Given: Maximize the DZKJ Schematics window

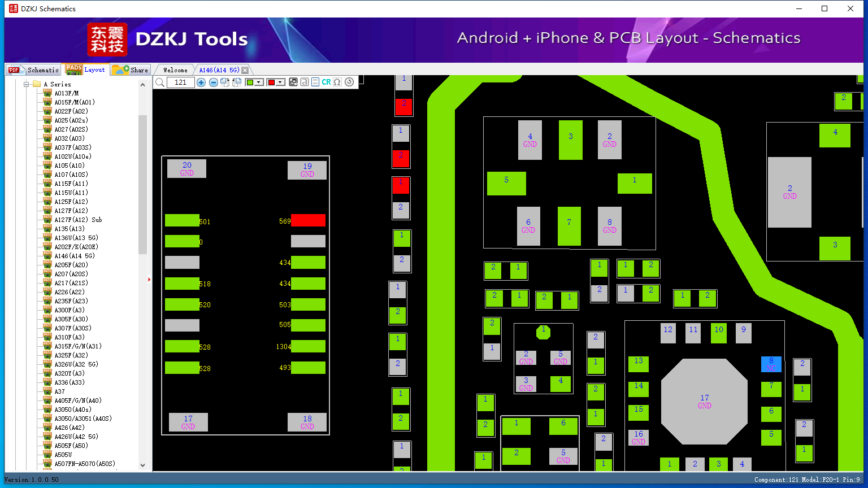Looking at the screenshot, I should (824, 8).
